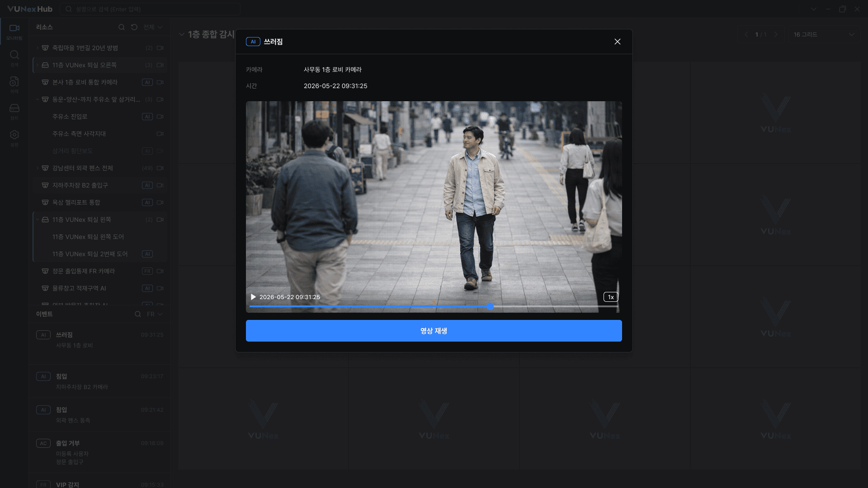
Task: Click the camera icon on 주유소 측면 사각지대 row
Action: (160, 134)
